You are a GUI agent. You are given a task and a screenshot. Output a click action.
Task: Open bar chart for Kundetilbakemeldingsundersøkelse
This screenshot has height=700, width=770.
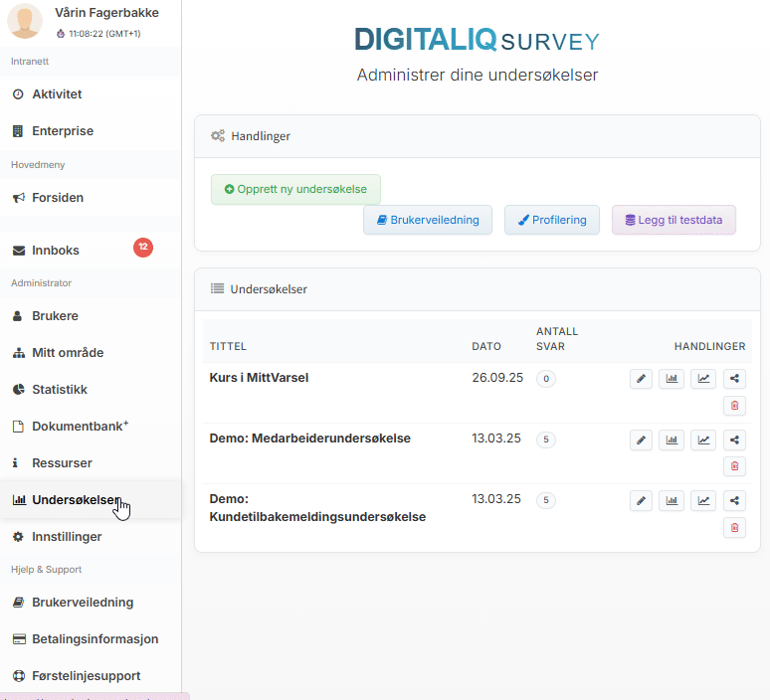(672, 500)
